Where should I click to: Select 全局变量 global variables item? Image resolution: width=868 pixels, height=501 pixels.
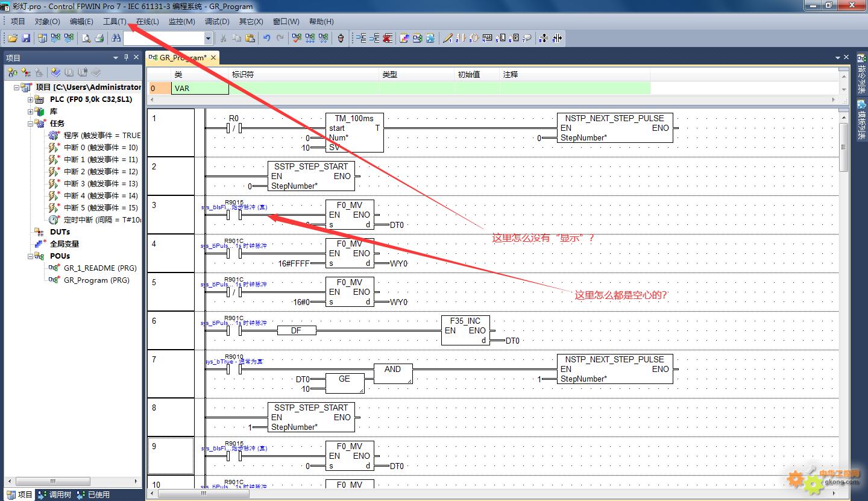point(64,244)
